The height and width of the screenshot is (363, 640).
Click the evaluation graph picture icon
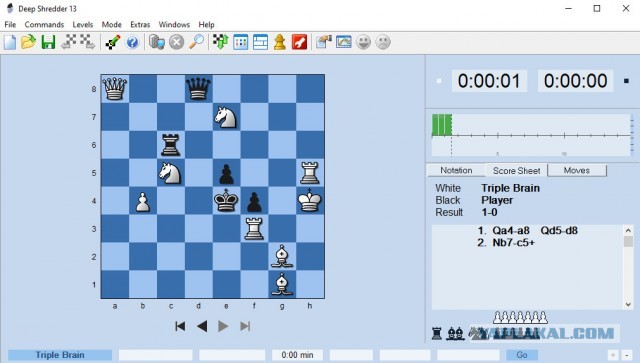(x=344, y=42)
